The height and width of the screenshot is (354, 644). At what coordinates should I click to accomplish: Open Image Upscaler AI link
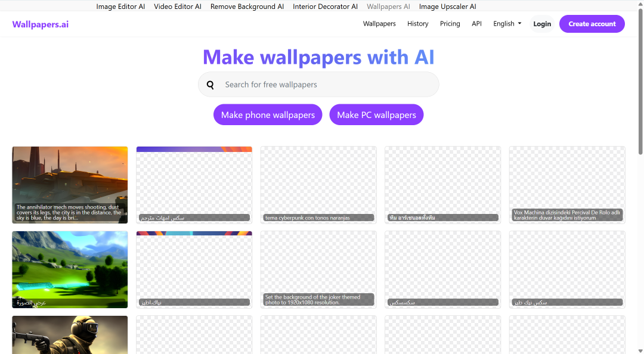click(x=447, y=7)
